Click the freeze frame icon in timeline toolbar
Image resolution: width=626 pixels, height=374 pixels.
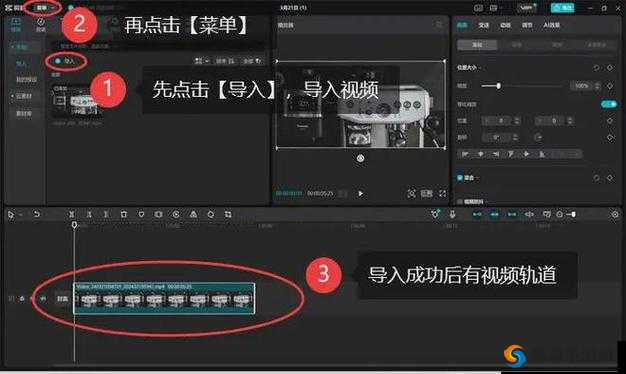(158, 214)
